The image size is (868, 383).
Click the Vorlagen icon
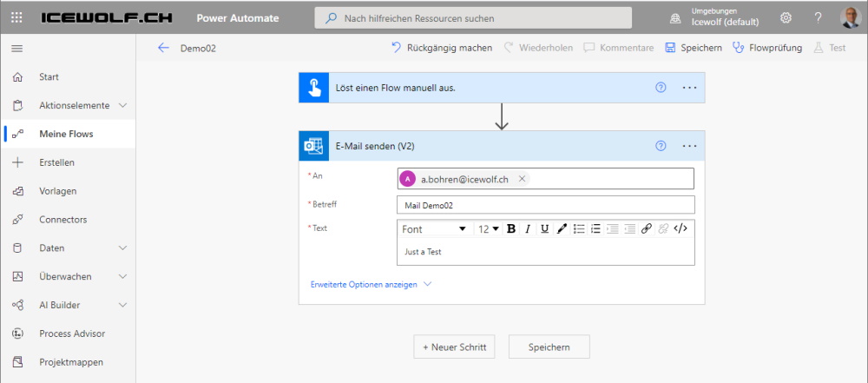[17, 191]
